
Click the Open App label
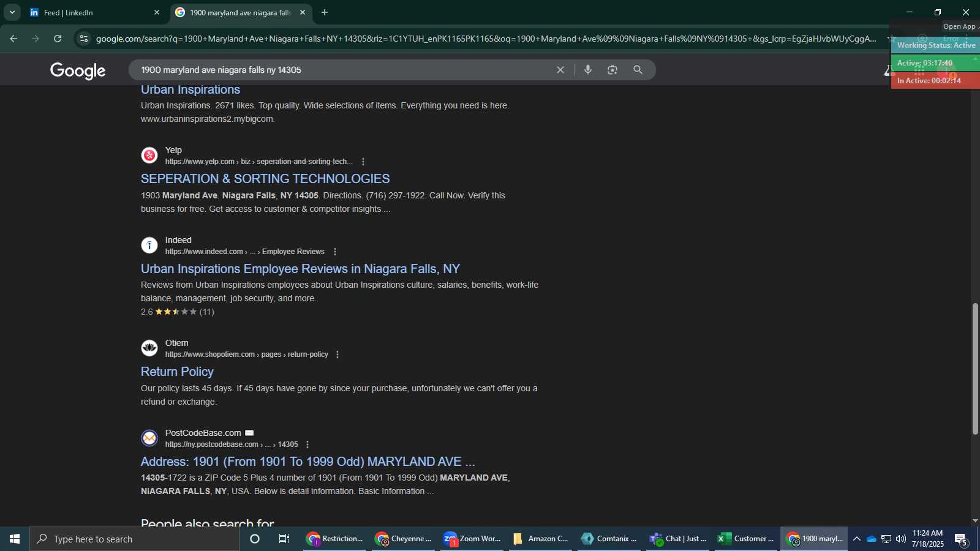point(960,26)
